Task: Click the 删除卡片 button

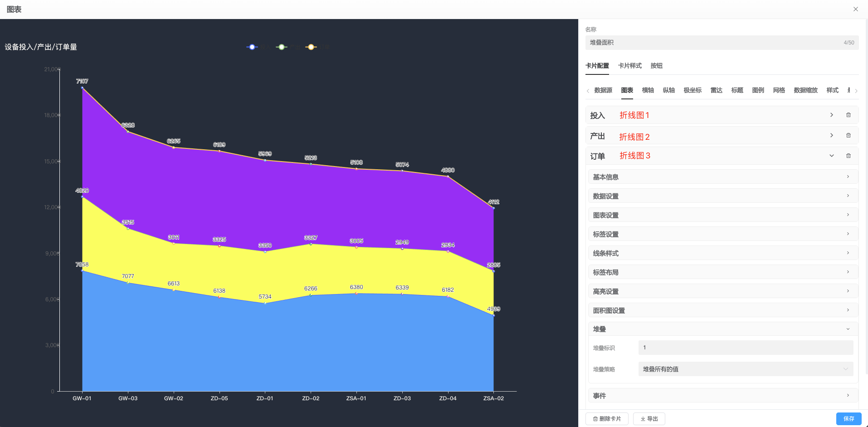Action: pyautogui.click(x=606, y=418)
